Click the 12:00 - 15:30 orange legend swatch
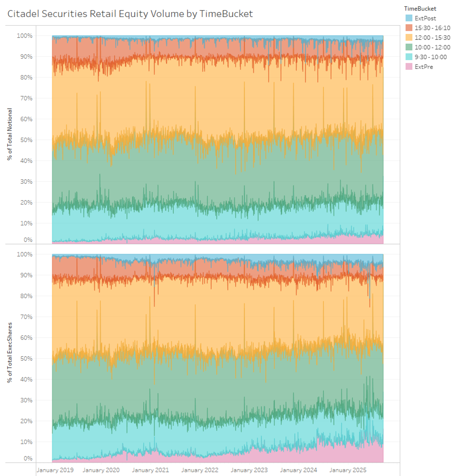The image size is (453, 476). click(x=409, y=38)
